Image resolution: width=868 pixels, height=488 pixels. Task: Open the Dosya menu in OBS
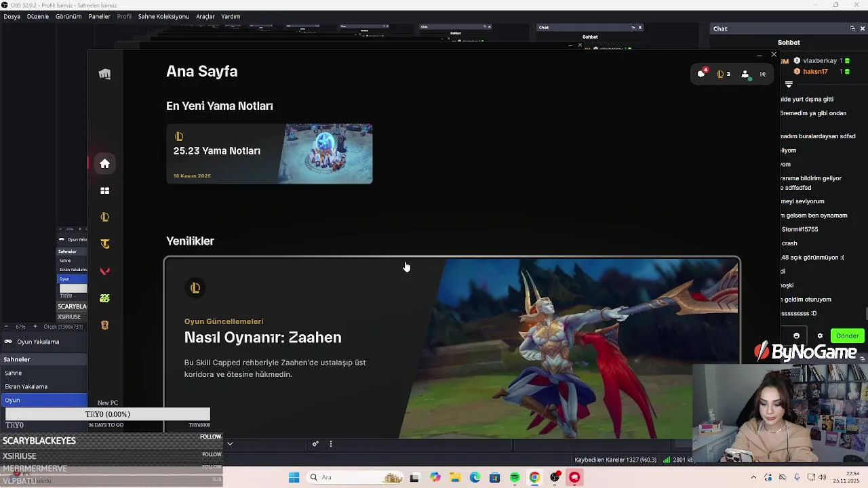point(12,16)
